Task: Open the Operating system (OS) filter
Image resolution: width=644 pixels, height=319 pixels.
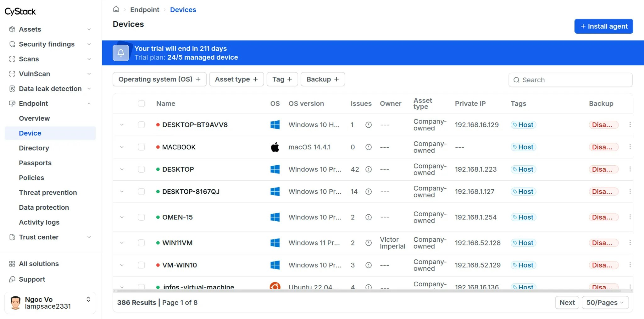Action: click(x=159, y=79)
